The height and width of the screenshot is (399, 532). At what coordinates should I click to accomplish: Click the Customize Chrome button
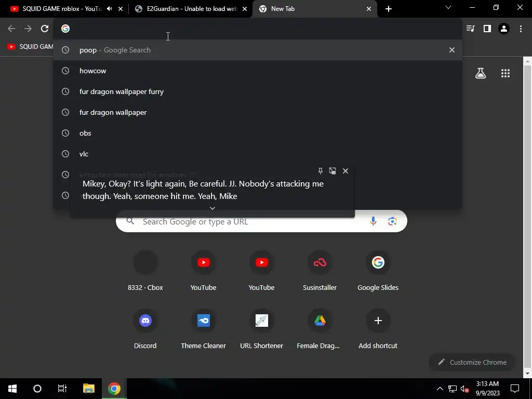pyautogui.click(x=472, y=362)
